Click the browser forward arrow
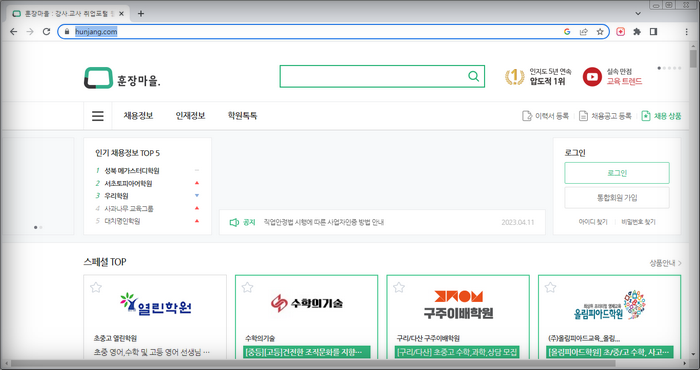The image size is (700, 370). pos(30,32)
